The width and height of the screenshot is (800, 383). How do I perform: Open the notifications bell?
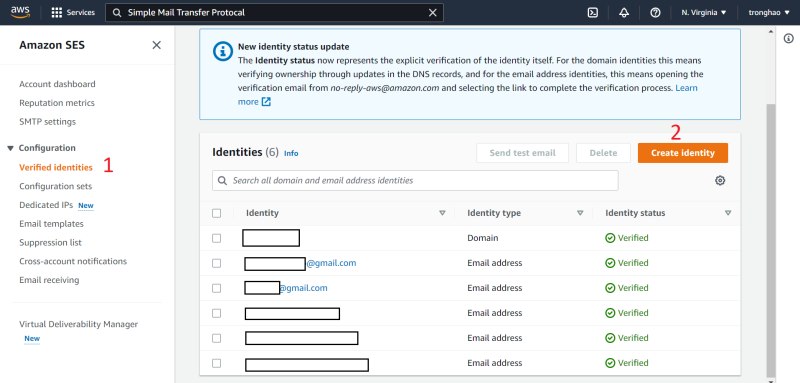click(x=623, y=13)
